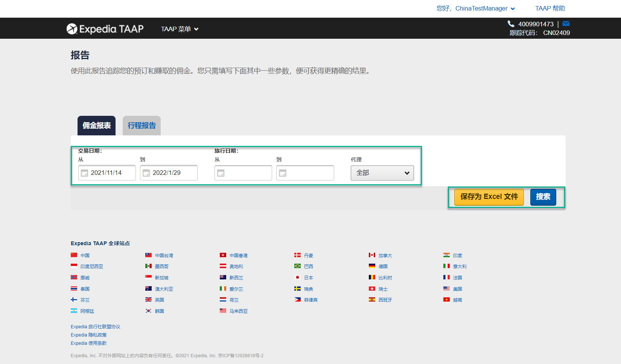The image size is (621, 364).
Task: Click the China flag icon
Action: [x=74, y=255]
